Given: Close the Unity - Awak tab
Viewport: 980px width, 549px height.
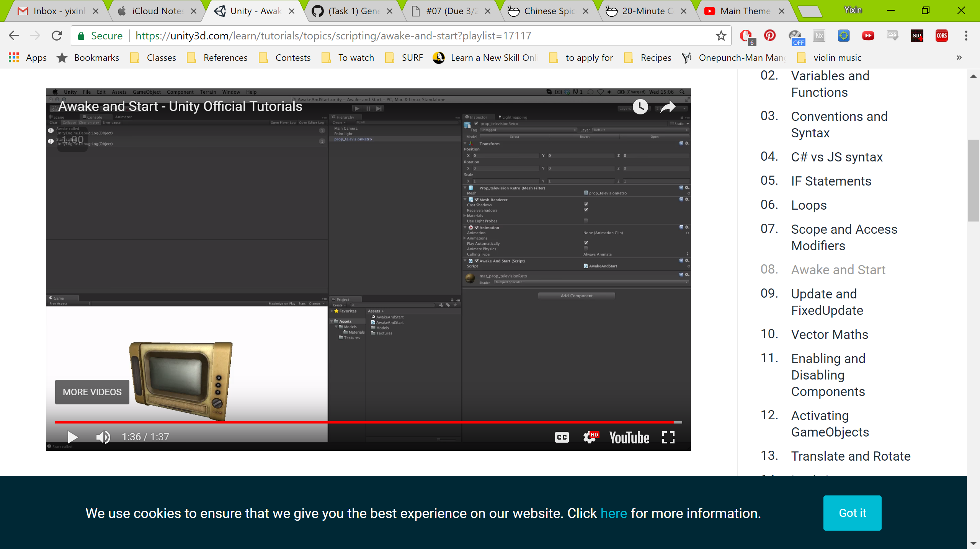Looking at the screenshot, I should point(292,11).
